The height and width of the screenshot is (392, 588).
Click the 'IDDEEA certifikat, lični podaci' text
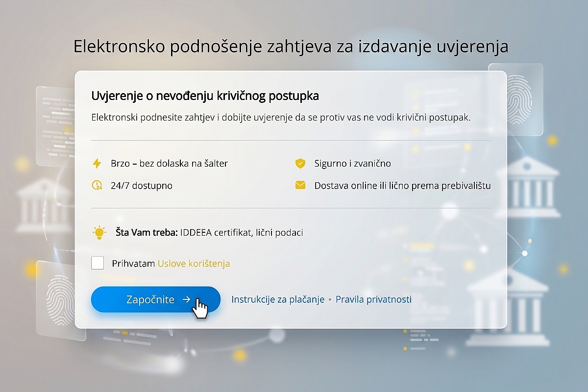(x=242, y=232)
